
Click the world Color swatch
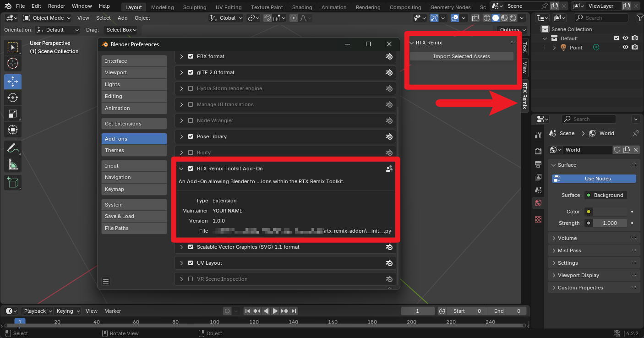point(609,212)
